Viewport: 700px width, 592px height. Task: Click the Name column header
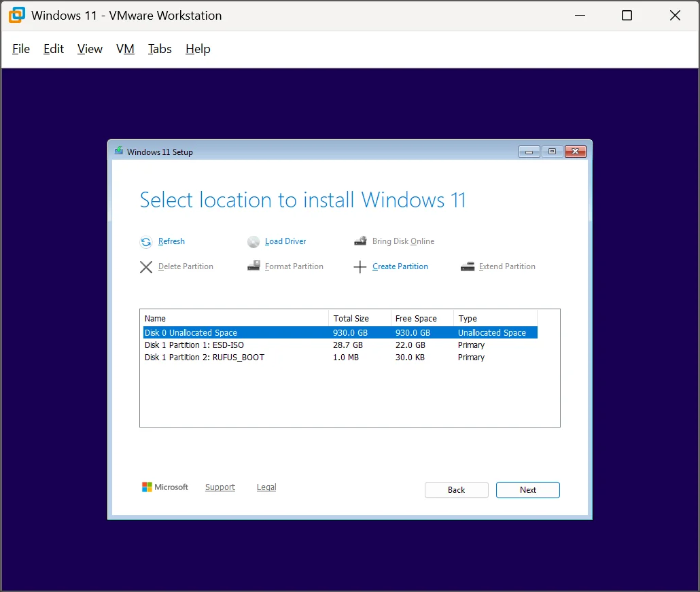[235, 318]
